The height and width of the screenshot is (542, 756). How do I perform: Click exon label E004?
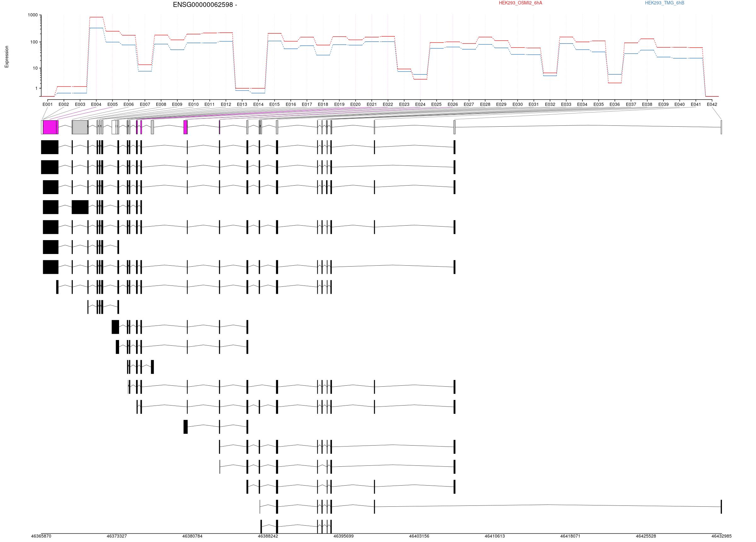click(x=96, y=104)
